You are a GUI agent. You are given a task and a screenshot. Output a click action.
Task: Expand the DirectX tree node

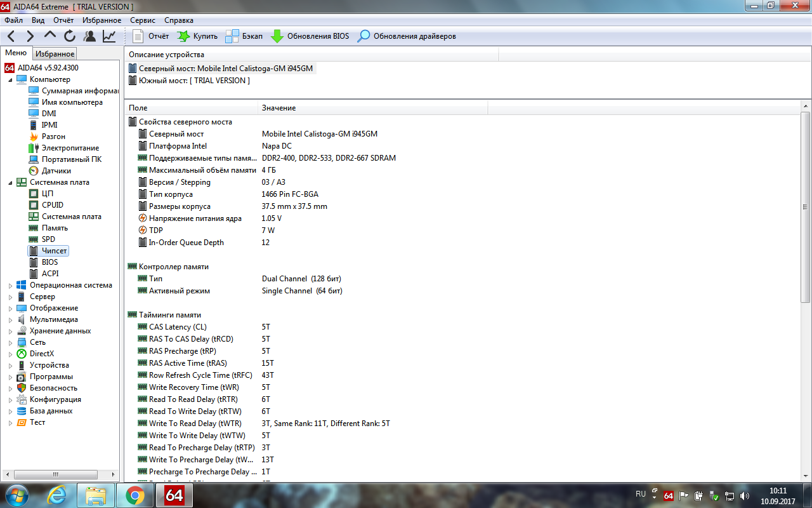(10, 354)
